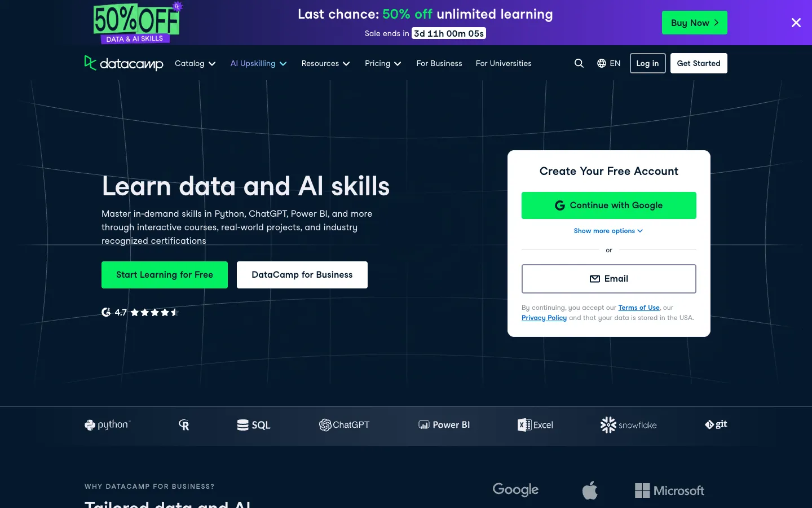Click the Python logo
Image resolution: width=812 pixels, height=508 pixels.
click(107, 425)
